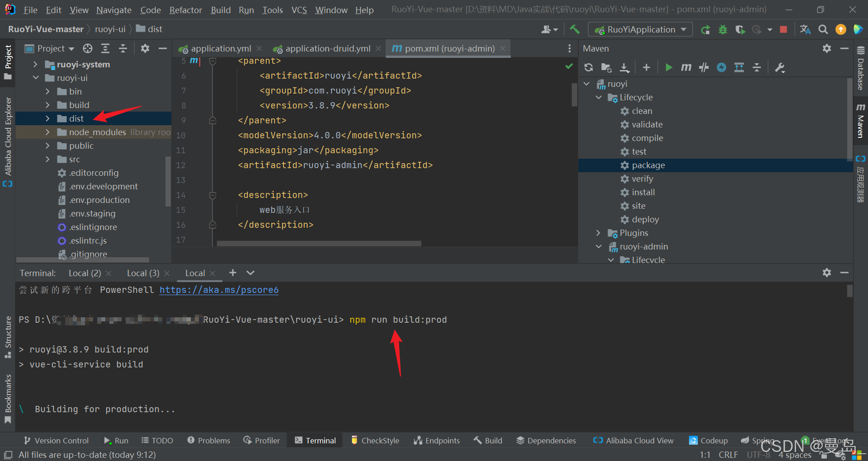Select opened file locate icon in Project panel

[x=88, y=48]
